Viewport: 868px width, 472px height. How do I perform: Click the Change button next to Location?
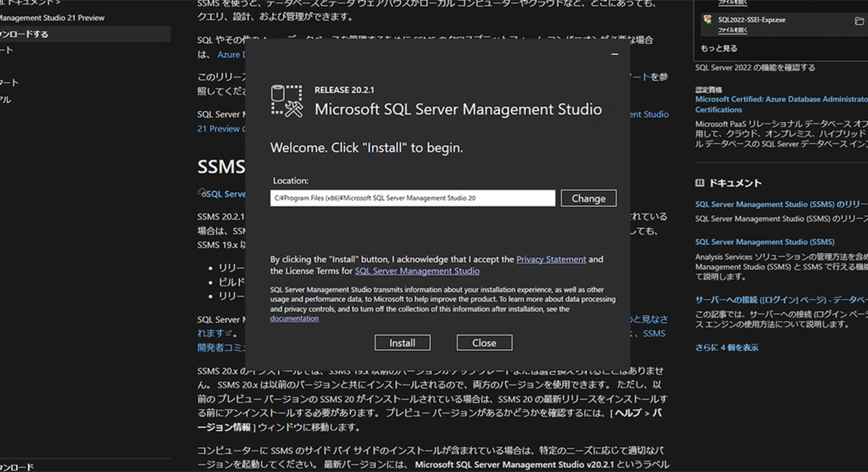[588, 198]
